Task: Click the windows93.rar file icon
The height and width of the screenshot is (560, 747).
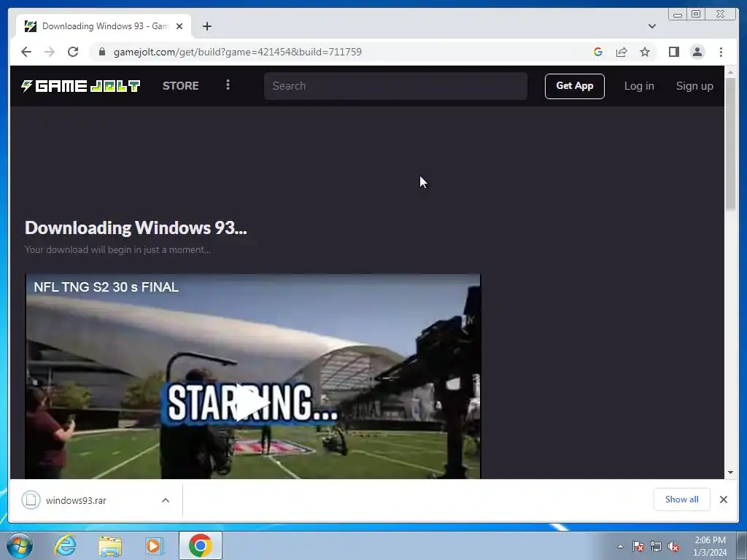Action: 31,500
